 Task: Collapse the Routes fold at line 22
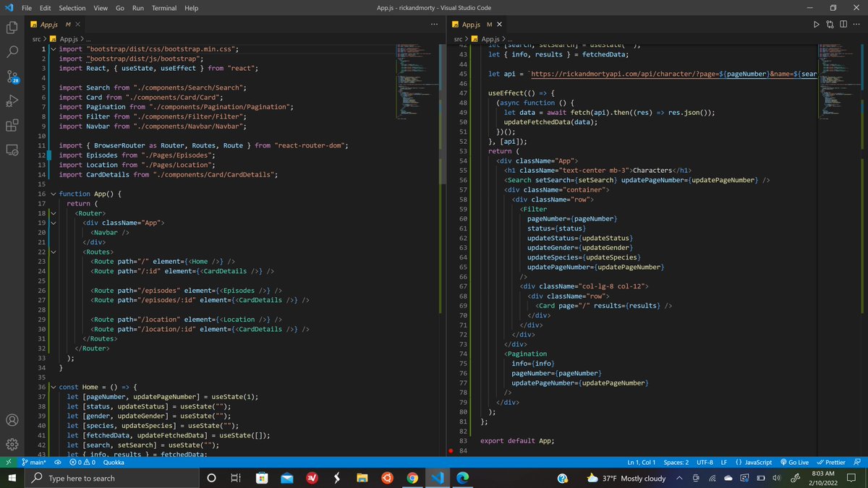pyautogui.click(x=53, y=252)
